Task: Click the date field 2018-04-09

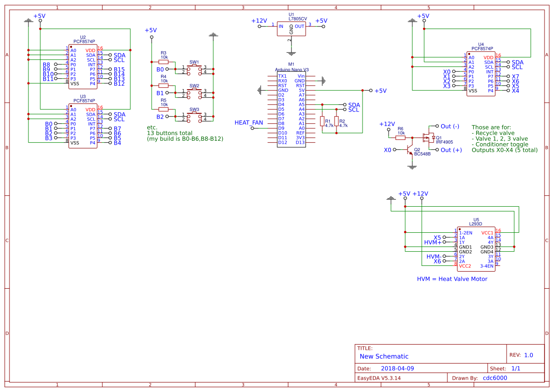Action: pyautogui.click(x=397, y=368)
